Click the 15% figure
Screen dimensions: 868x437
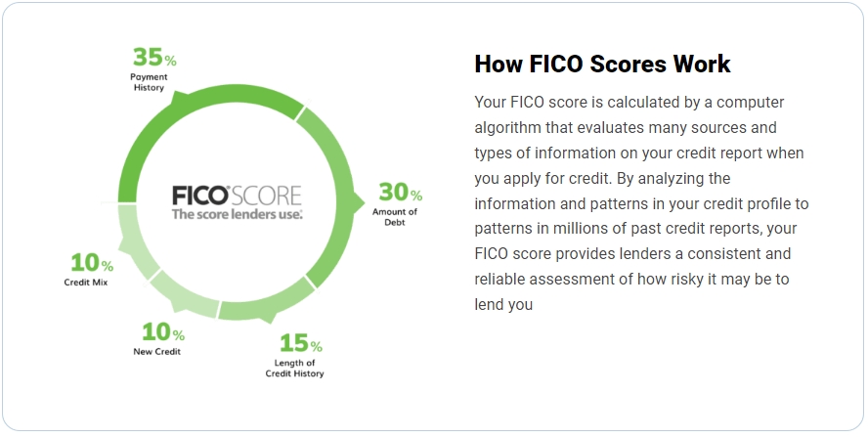pyautogui.click(x=301, y=343)
